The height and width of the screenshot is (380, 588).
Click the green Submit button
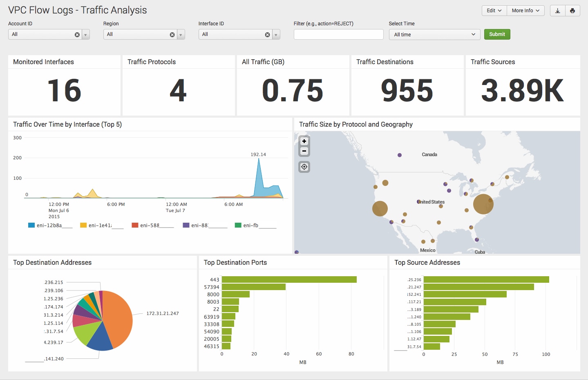tap(497, 34)
